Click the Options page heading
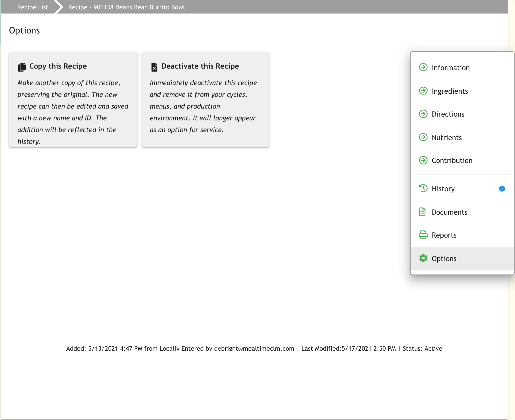Screen dimensions: 515x420 click(x=24, y=31)
